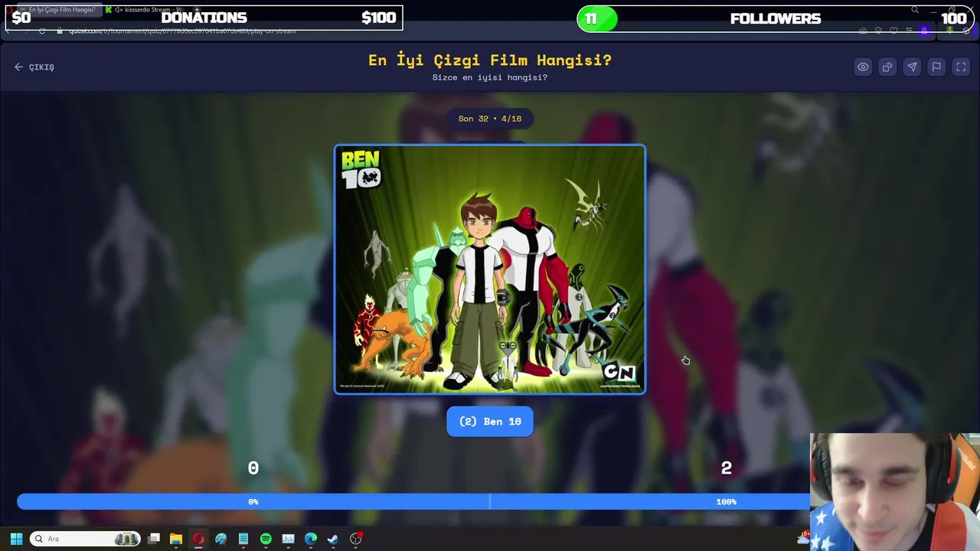
Task: Toggle fullscreen mode icon
Action: tap(961, 67)
